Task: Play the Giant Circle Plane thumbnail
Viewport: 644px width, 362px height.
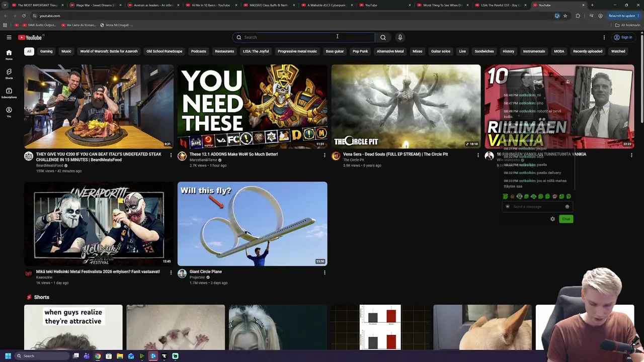Action: (x=253, y=224)
